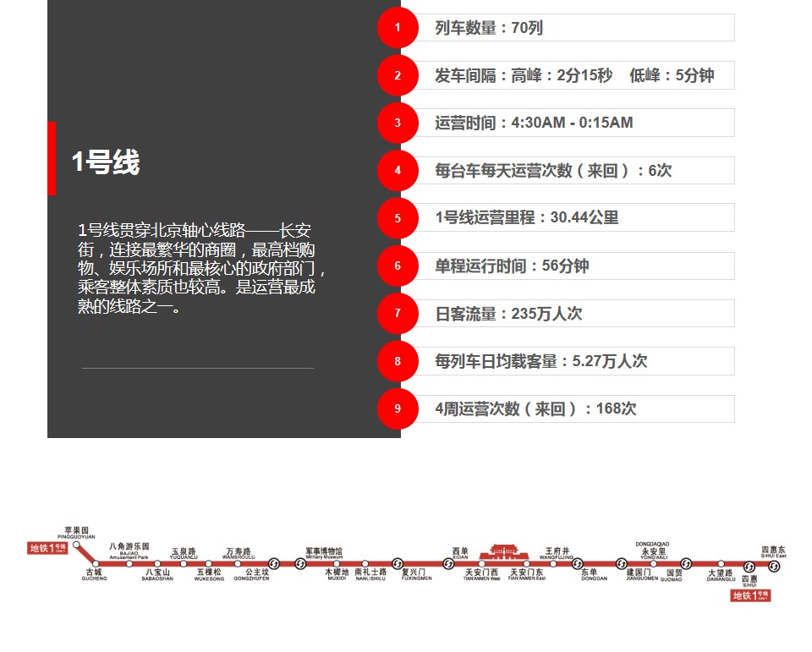The image size is (812, 652).
Task: Click the red circle numbered 6
Action: click(398, 266)
